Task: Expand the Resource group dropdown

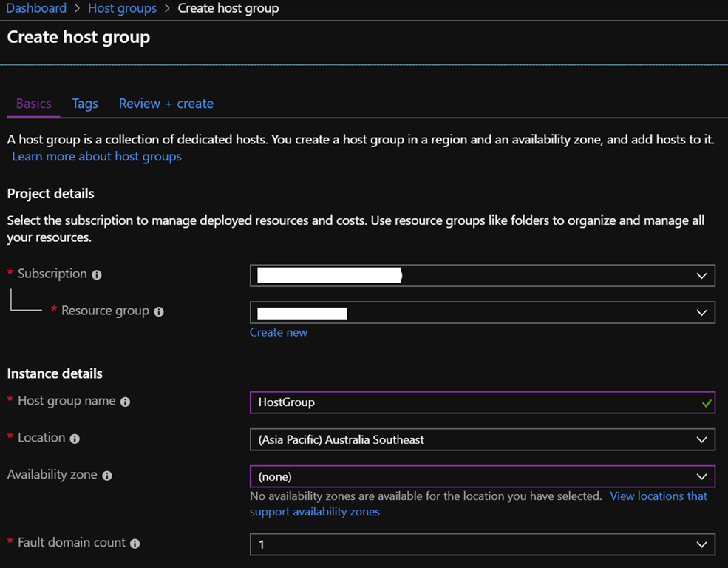Action: coord(482,312)
